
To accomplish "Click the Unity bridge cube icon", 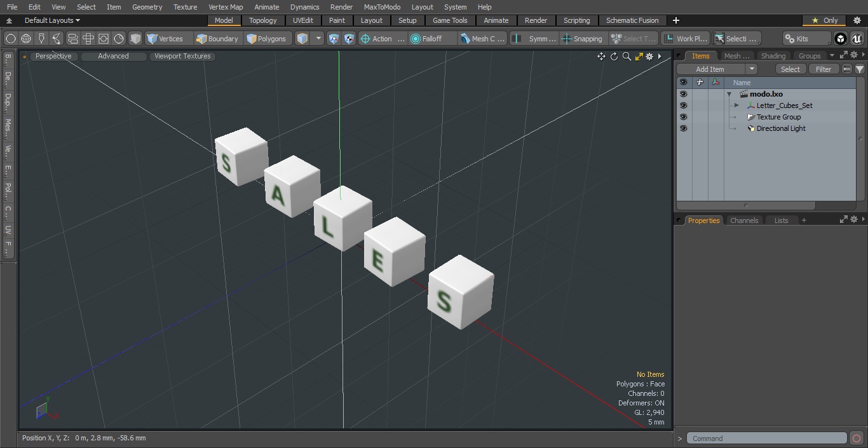I will pyautogui.click(x=841, y=39).
